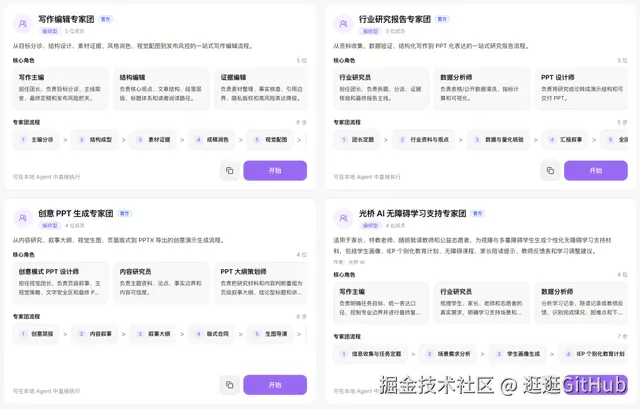Select the 内容研究员 role card
640x409 pixels.
point(161,283)
